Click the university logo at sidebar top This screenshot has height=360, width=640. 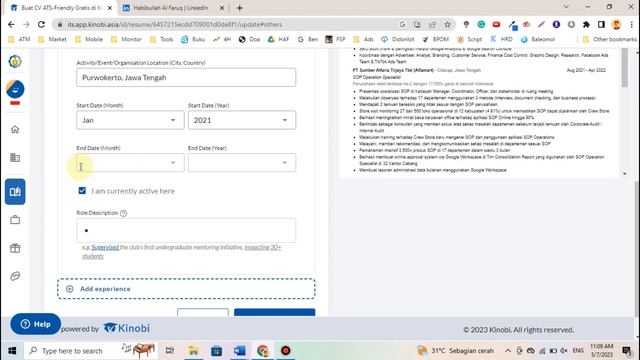(x=15, y=62)
